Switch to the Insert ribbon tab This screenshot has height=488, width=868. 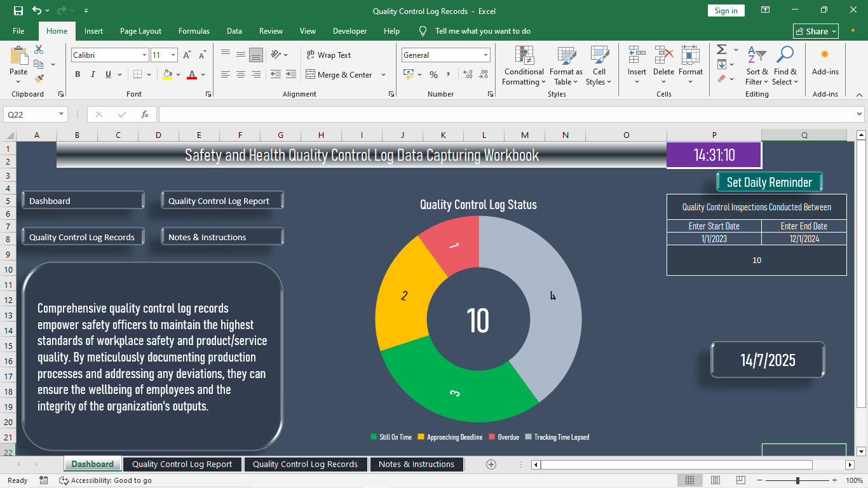(x=93, y=30)
